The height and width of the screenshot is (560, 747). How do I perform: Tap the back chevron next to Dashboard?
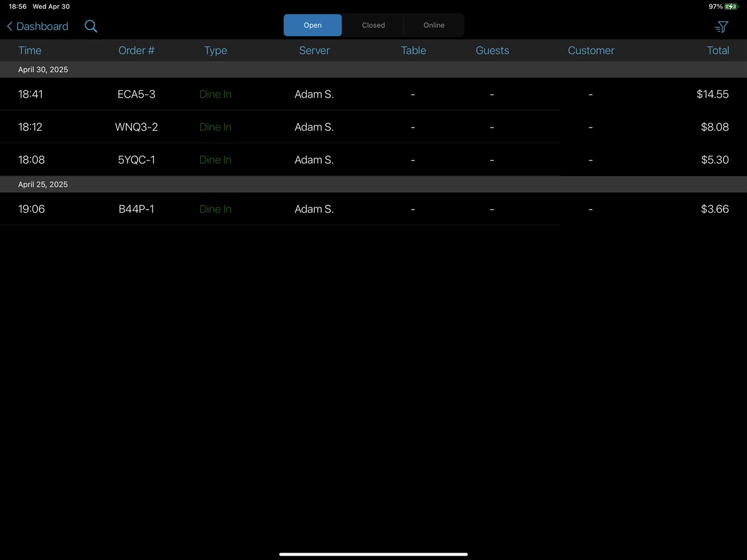(9, 26)
